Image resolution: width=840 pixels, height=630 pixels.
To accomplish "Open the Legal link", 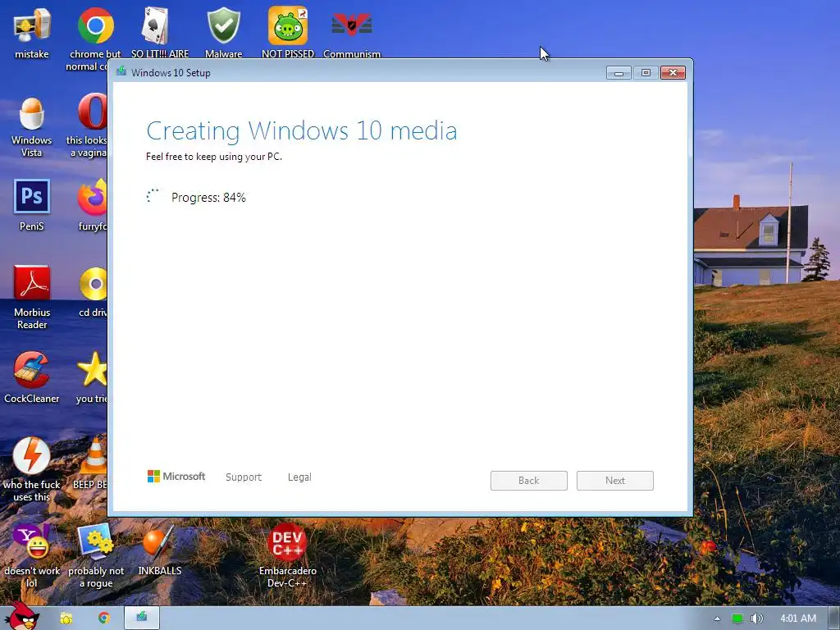I will pyautogui.click(x=299, y=477).
